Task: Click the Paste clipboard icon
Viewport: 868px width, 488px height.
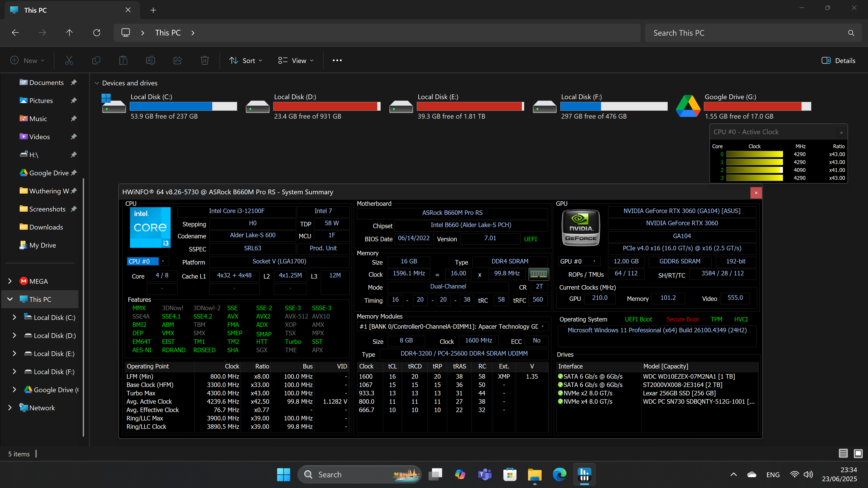Action: pos(123,61)
